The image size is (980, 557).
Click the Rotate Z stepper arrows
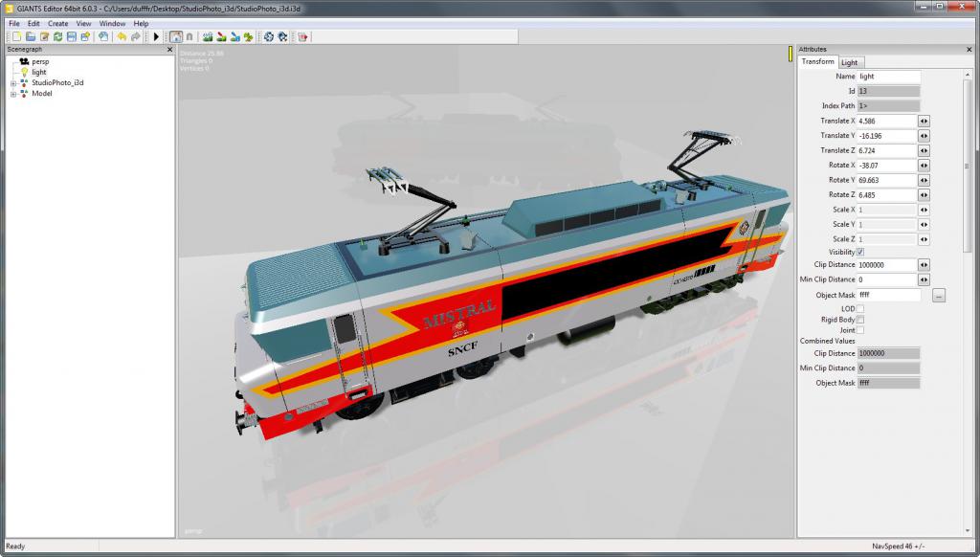point(924,195)
